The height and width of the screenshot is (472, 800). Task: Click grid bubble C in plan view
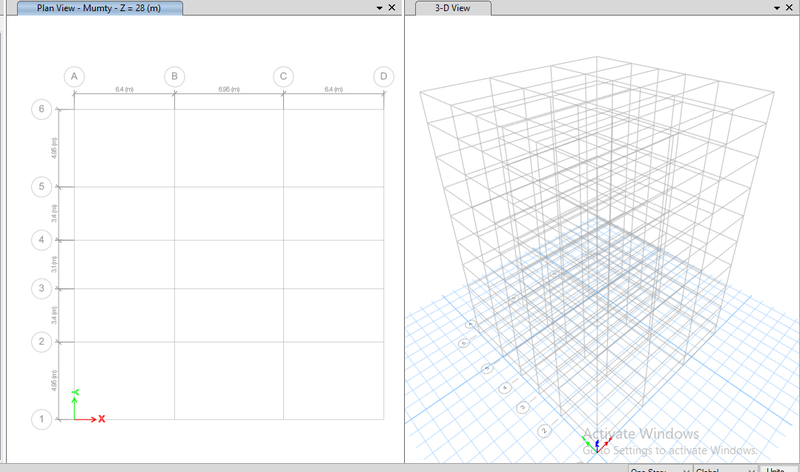point(284,77)
